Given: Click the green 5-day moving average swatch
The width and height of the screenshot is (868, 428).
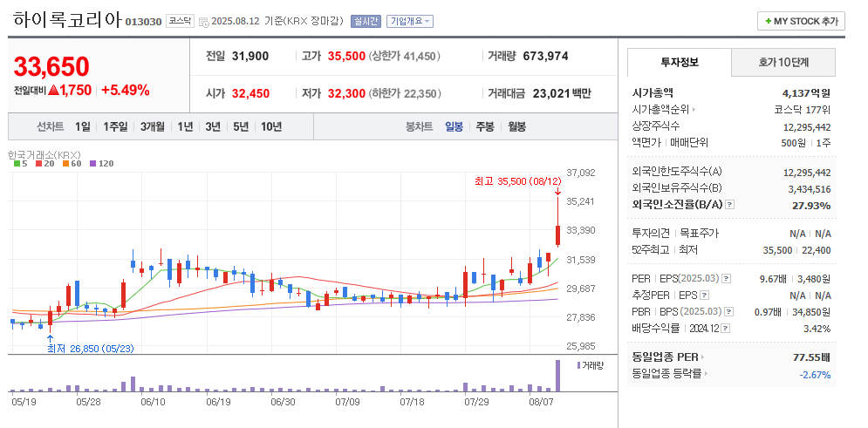Looking at the screenshot, I should 16,164.
